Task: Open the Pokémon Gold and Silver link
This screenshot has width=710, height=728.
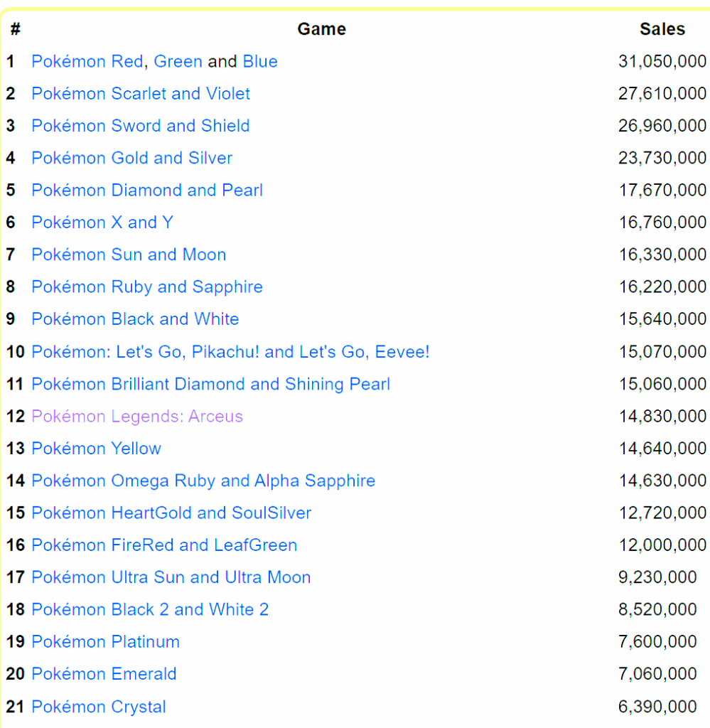Action: [x=131, y=158]
